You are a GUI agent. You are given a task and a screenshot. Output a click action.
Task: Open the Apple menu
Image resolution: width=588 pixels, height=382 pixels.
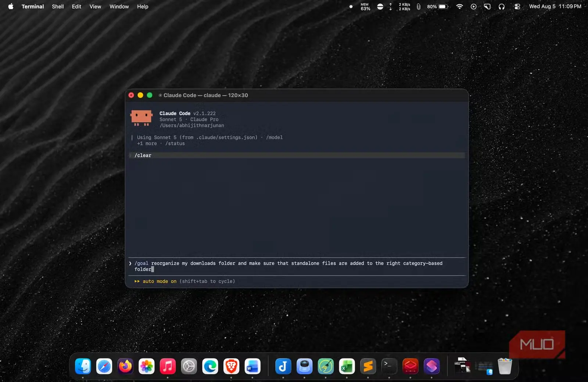[11, 6]
